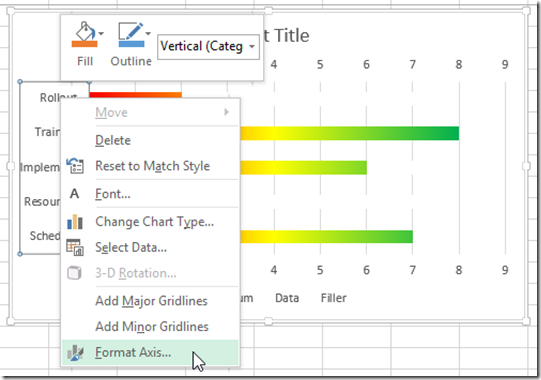Select Add Minor Gridlines menu entry
Viewport: 541px width, 380px height.
point(152,327)
